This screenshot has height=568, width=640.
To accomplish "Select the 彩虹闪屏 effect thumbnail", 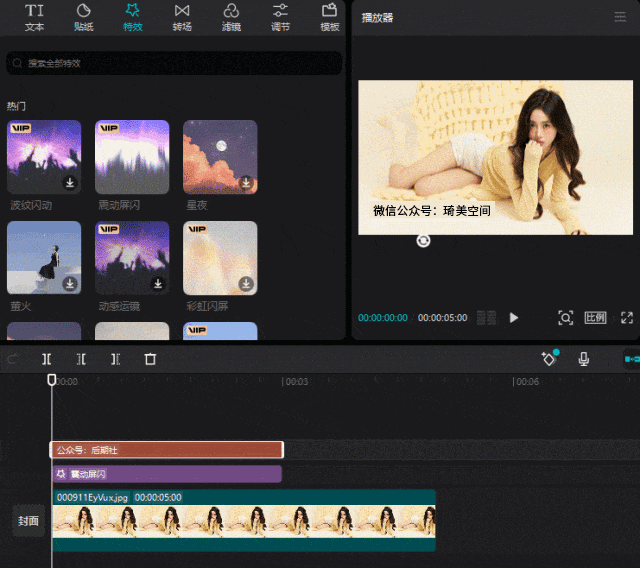I will click(220, 257).
